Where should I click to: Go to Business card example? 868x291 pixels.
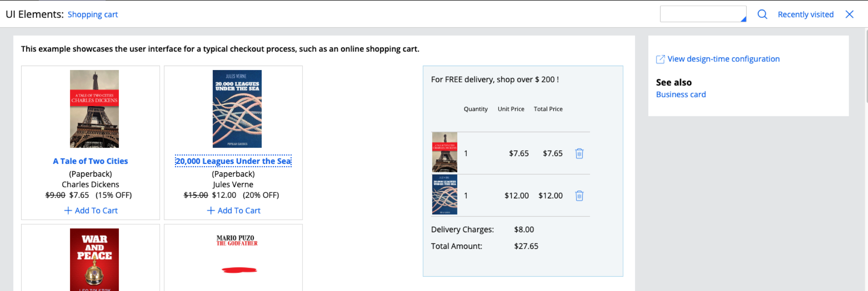tap(681, 95)
